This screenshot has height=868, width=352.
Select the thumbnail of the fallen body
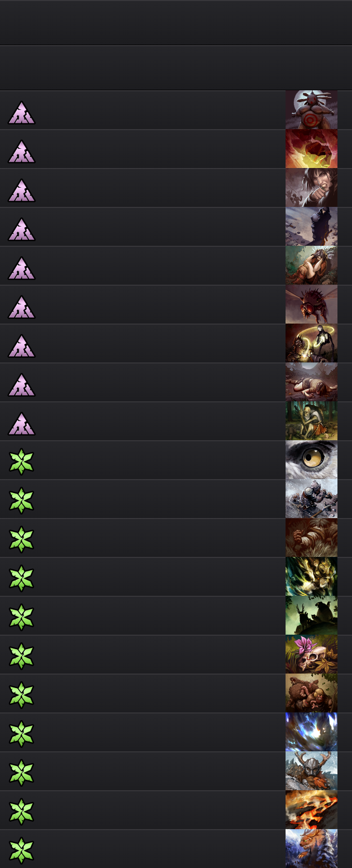point(312,382)
